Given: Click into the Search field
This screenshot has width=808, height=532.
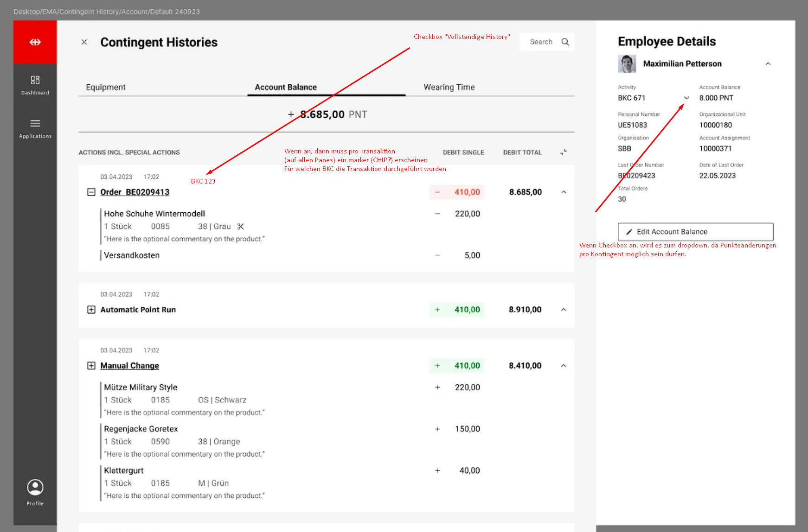Looking at the screenshot, I should coord(541,42).
